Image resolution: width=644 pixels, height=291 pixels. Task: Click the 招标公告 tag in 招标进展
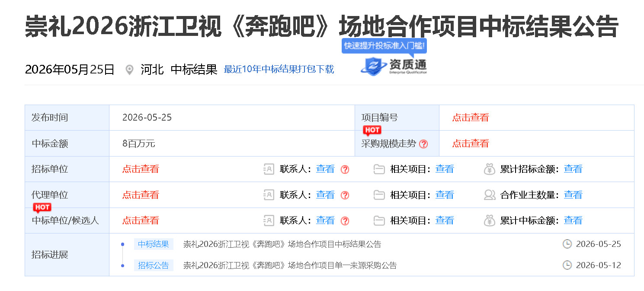point(154,265)
